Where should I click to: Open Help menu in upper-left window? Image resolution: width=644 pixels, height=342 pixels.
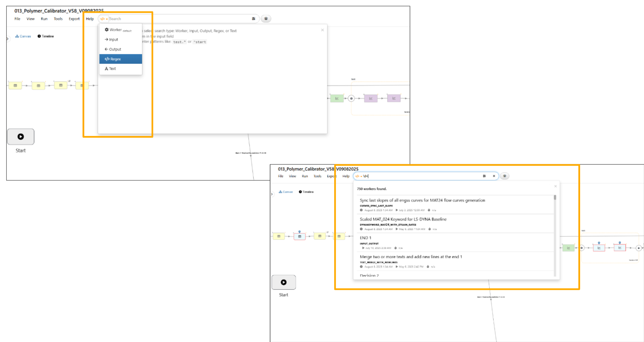click(x=90, y=19)
